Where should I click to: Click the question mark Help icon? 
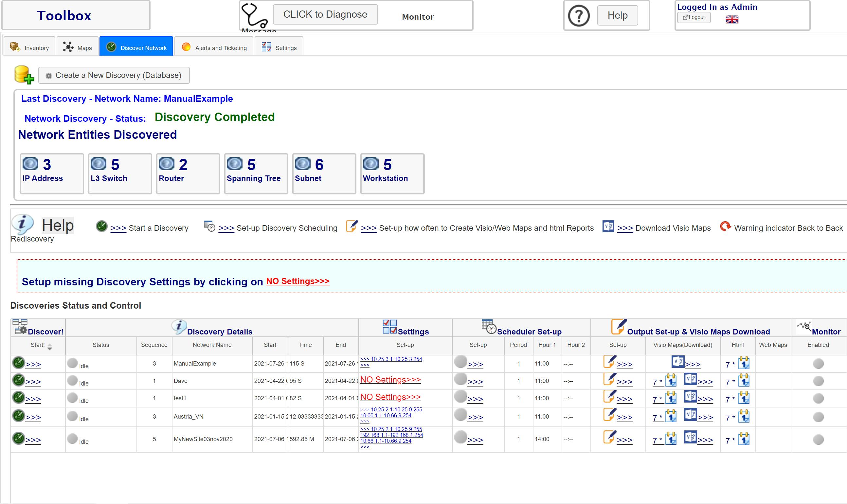(x=579, y=16)
